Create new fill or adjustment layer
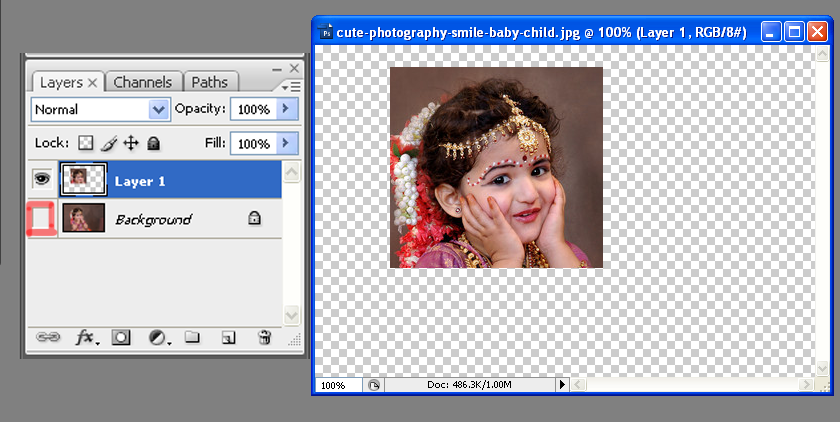The width and height of the screenshot is (840, 422). tap(158, 338)
